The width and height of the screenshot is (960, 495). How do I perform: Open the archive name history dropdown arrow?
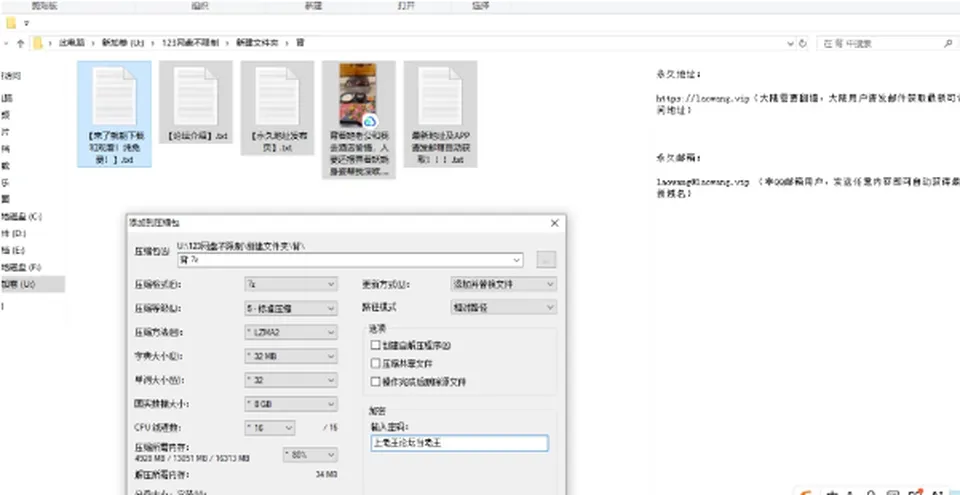click(x=517, y=260)
